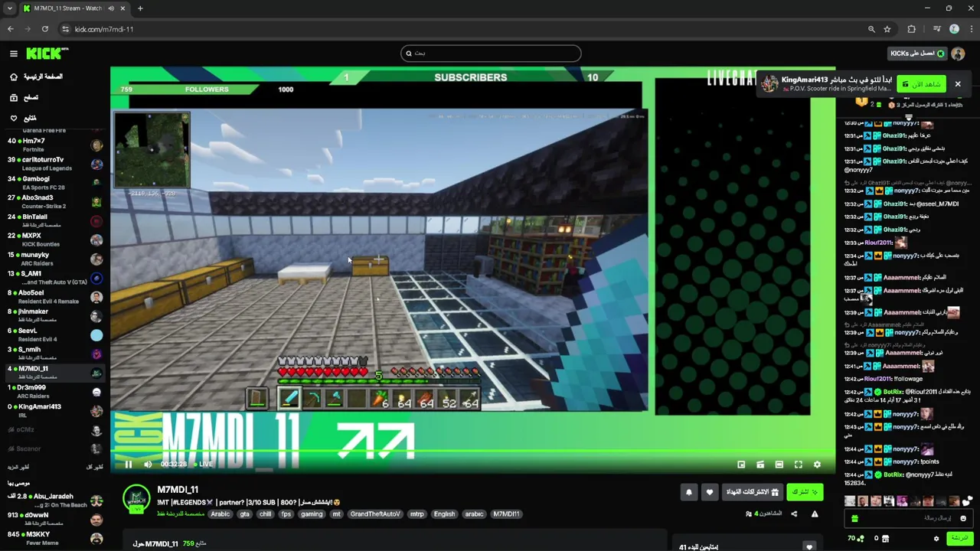Pause the stream video
This screenshot has height=551, width=980.
pyautogui.click(x=129, y=465)
